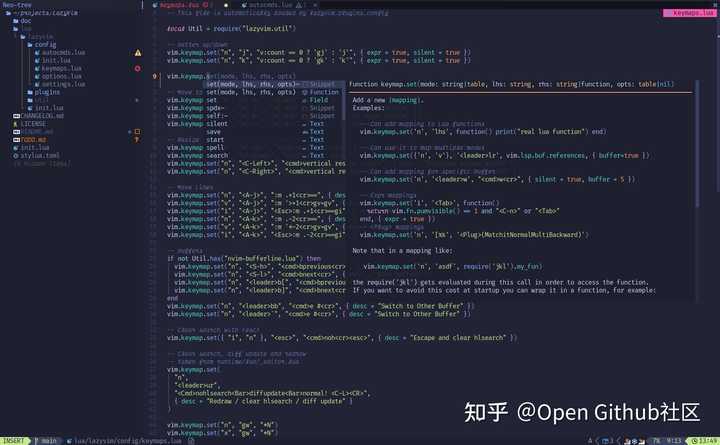Image resolution: width=720 pixels, height=445 pixels.
Task: Click the Function kind icon in completion
Action: (x=304, y=92)
